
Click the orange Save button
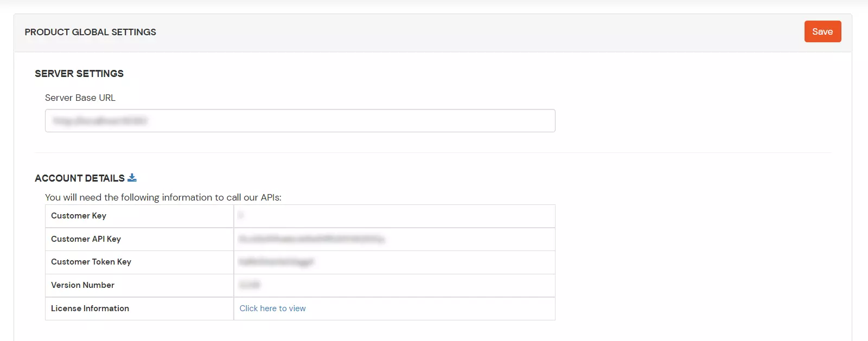[822, 31]
